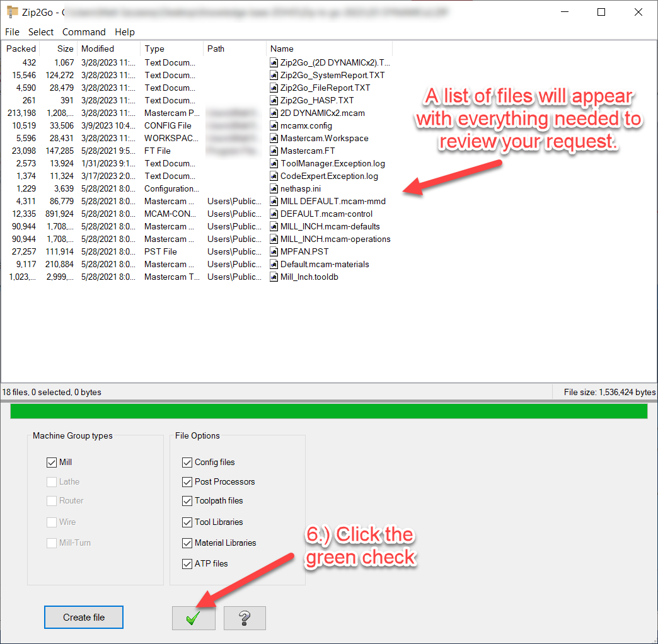Click the CONFIG File type cell
The height and width of the screenshot is (644, 658).
(168, 125)
